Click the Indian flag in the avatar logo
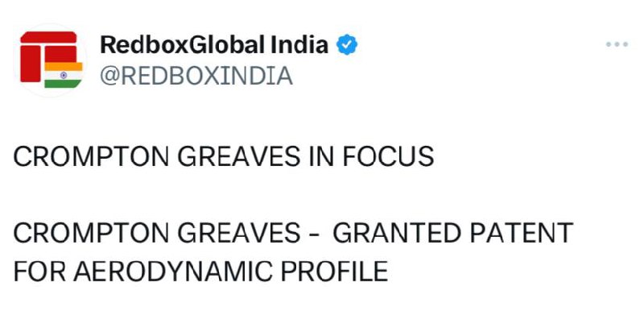644x324 pixels. point(64,75)
